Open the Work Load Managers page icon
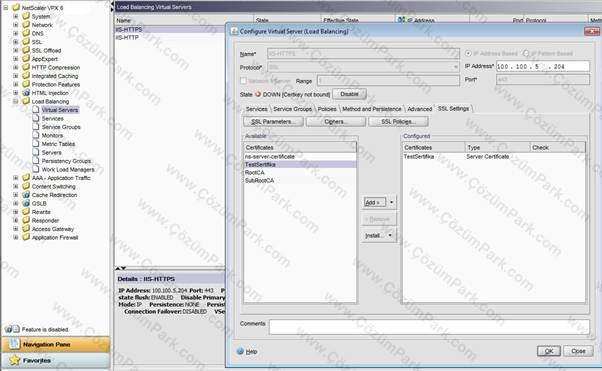The image size is (602, 371). point(36,169)
